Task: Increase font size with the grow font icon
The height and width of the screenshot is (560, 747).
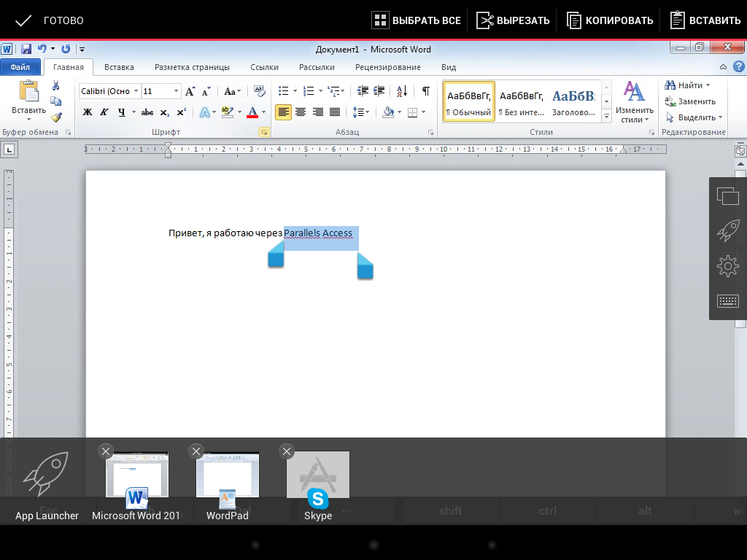Action: 190,91
